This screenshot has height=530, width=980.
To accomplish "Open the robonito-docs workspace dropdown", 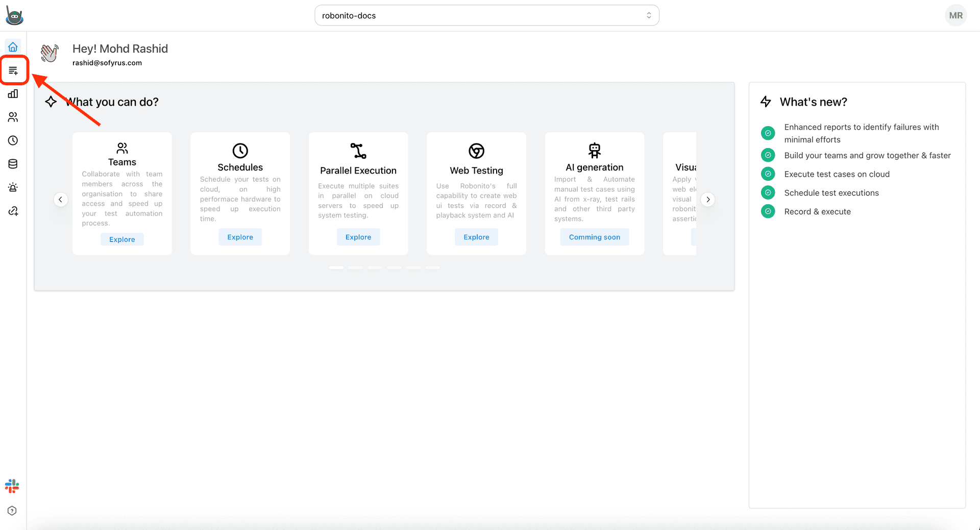I will pyautogui.click(x=487, y=15).
